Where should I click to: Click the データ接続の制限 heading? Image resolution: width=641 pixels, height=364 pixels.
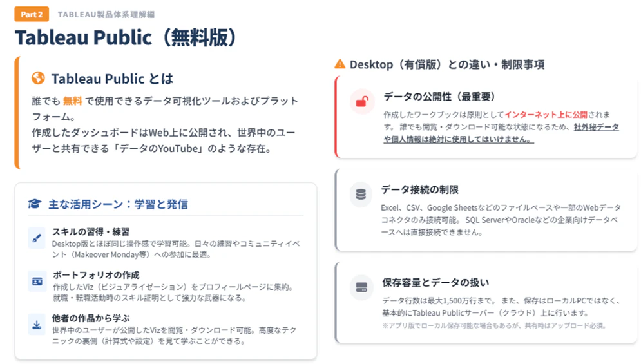click(420, 189)
